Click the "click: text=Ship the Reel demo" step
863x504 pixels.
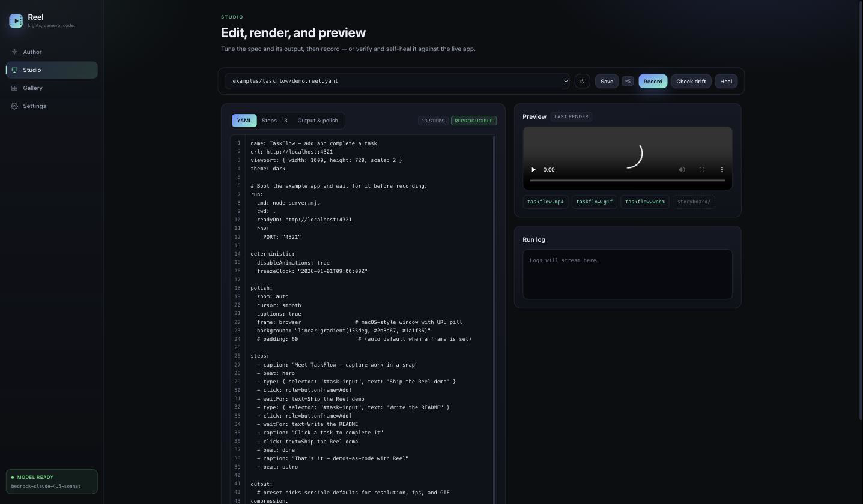[307, 442]
